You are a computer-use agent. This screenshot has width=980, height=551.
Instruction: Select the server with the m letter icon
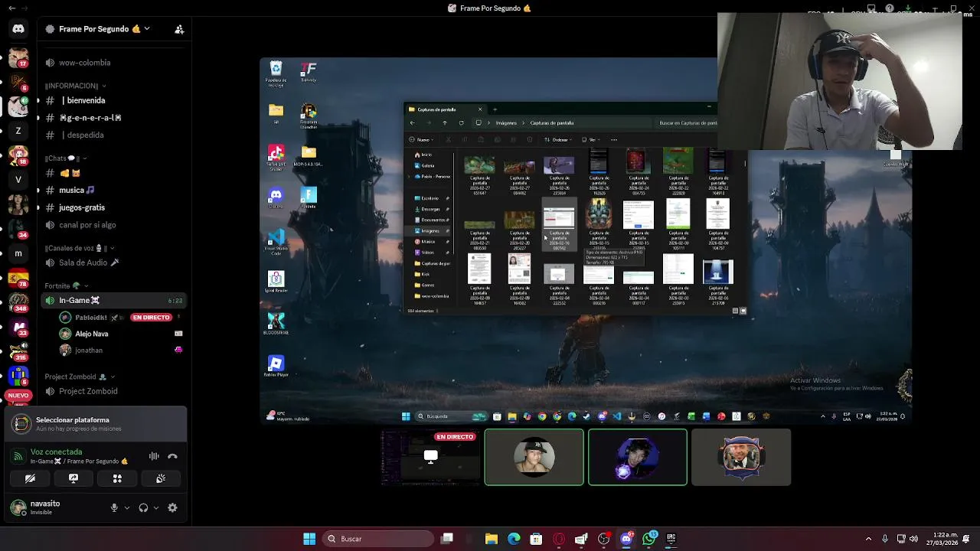(x=18, y=253)
